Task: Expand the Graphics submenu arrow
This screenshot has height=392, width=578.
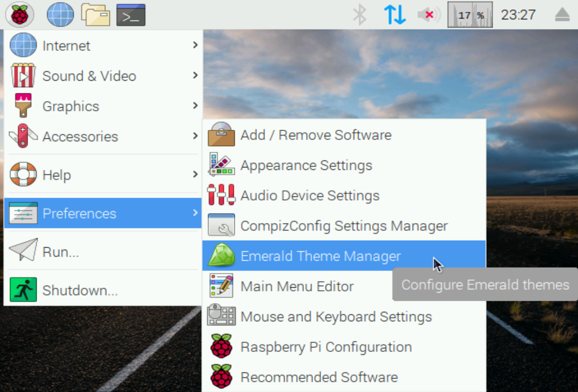Action: pyautogui.click(x=195, y=105)
